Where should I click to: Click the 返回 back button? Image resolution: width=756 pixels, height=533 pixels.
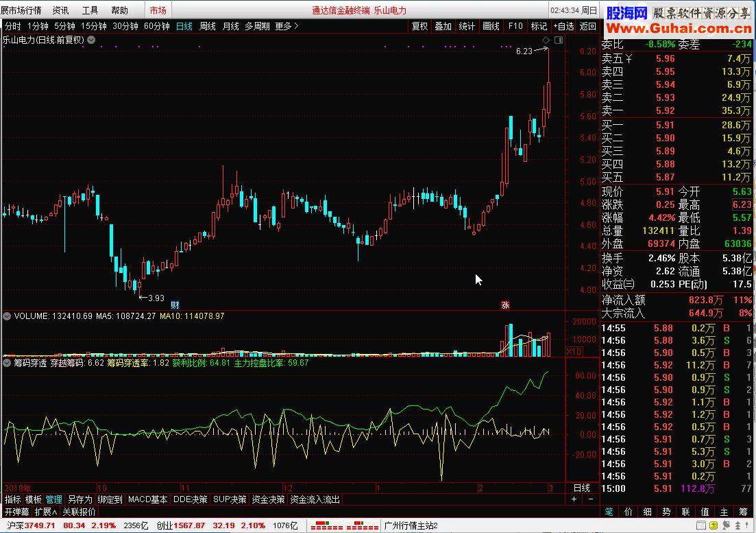[587, 26]
